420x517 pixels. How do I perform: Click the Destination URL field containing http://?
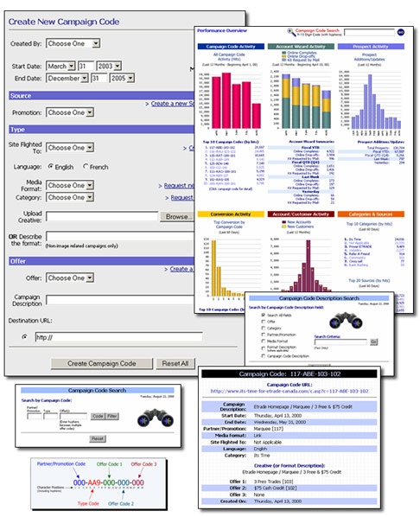(x=119, y=337)
